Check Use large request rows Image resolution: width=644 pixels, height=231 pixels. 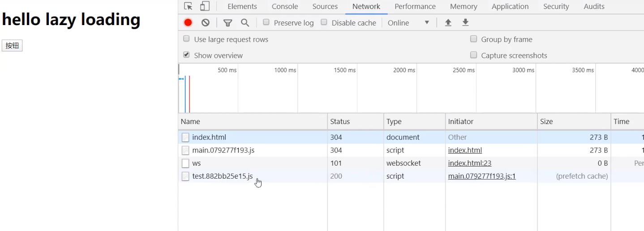186,38
